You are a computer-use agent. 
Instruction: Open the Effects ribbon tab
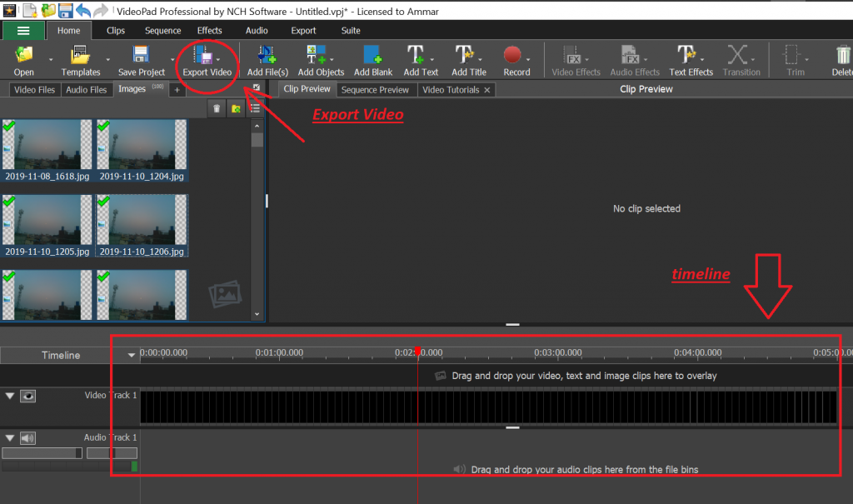(209, 30)
